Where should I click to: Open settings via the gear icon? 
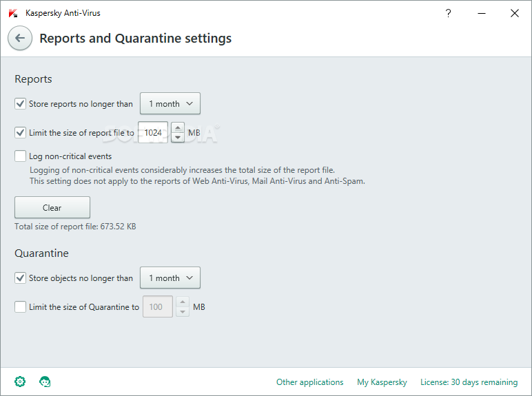(x=20, y=382)
